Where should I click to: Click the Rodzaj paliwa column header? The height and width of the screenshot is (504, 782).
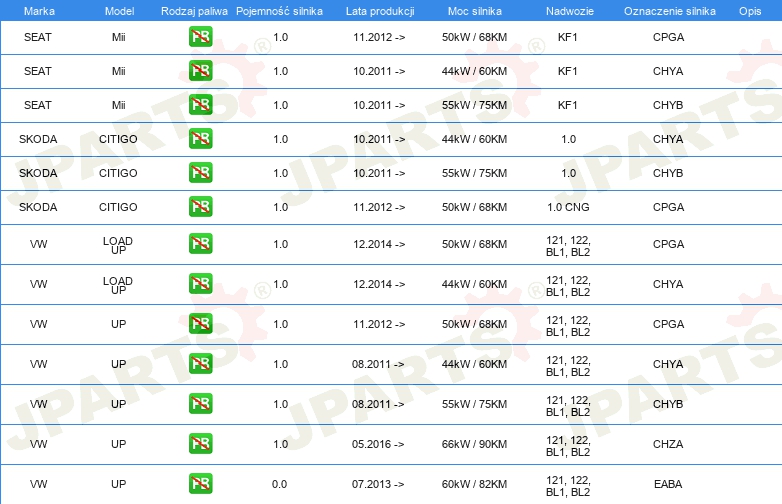(x=194, y=11)
